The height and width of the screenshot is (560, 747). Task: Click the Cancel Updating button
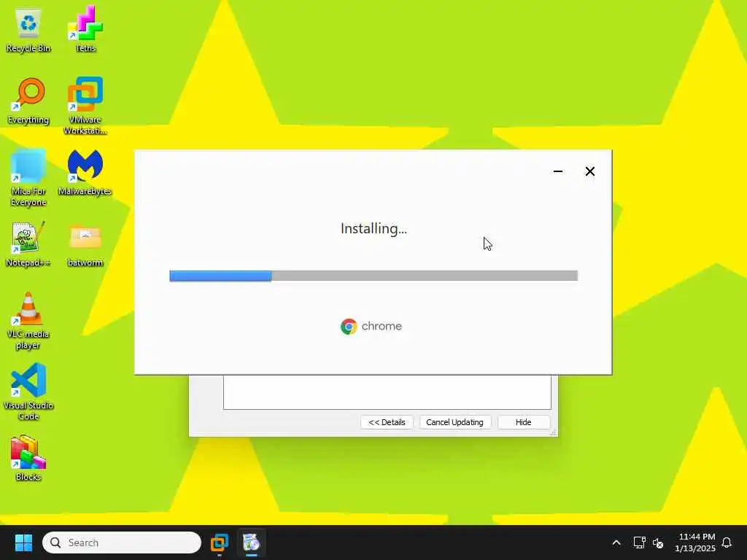(x=454, y=422)
